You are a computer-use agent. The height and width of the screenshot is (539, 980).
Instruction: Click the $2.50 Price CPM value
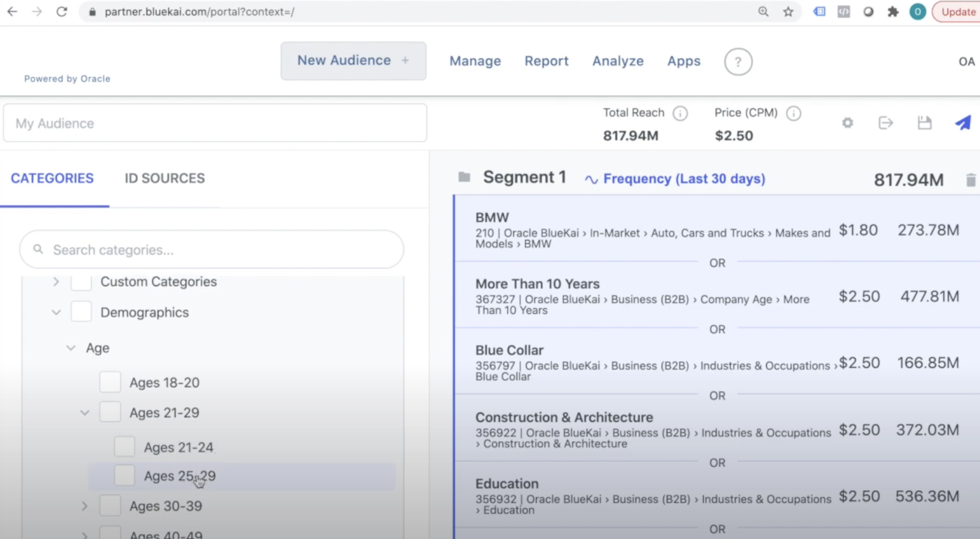pos(734,135)
